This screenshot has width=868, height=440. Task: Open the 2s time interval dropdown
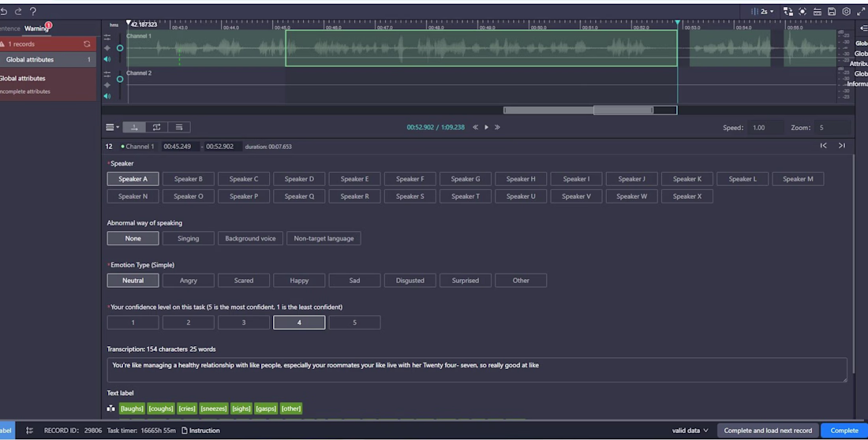(765, 12)
